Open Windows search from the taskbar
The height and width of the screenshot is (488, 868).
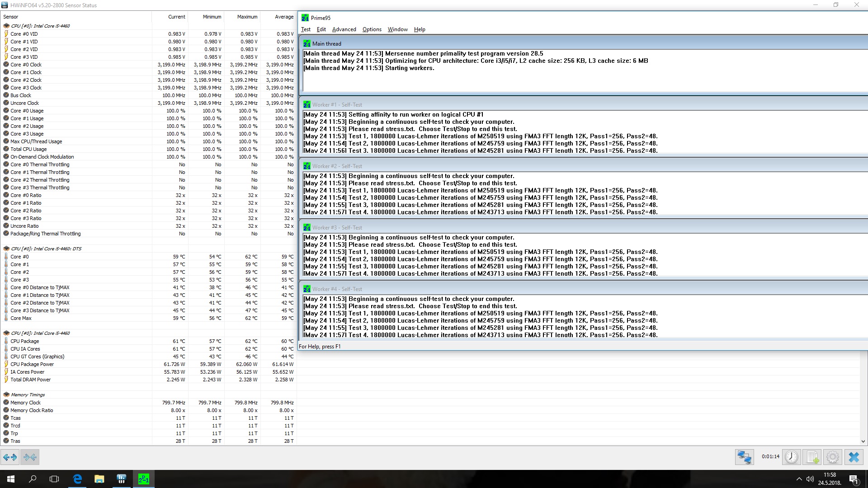33,479
